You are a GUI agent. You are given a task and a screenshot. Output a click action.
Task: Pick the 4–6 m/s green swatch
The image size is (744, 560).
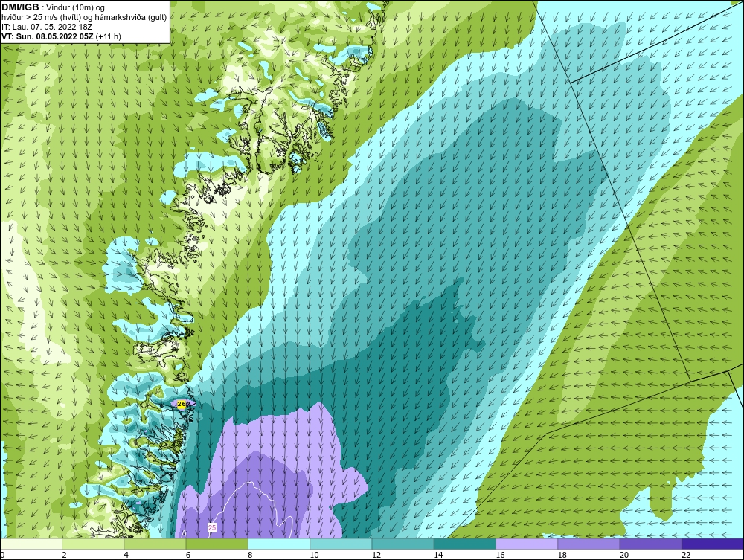pos(155,544)
